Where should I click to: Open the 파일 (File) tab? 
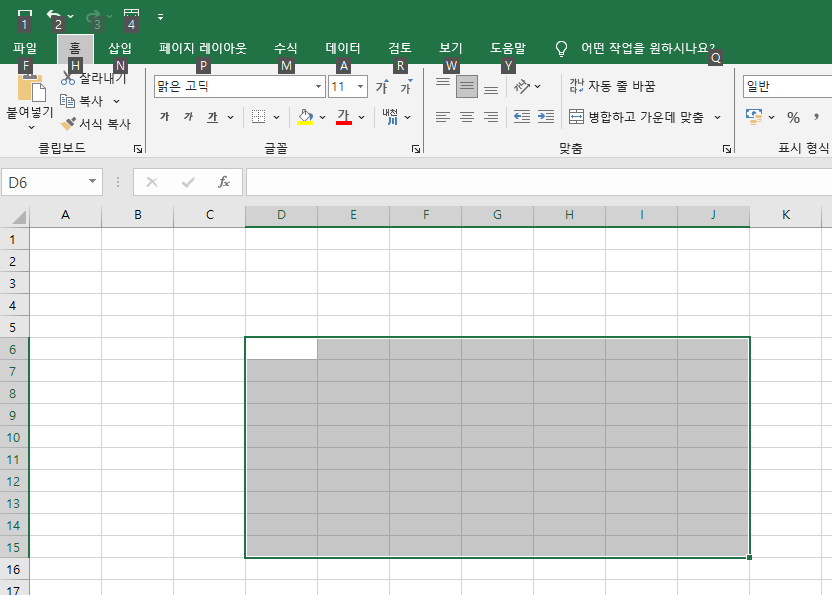click(x=25, y=48)
